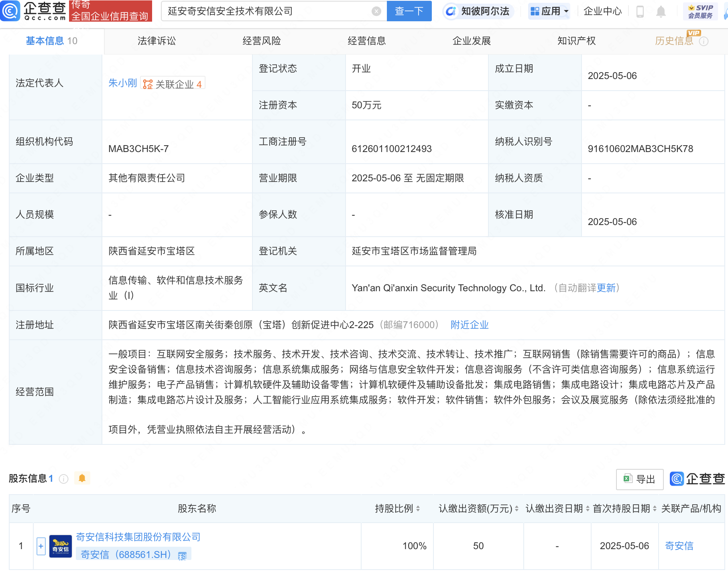Open the mobile phone app icon

pos(640,11)
